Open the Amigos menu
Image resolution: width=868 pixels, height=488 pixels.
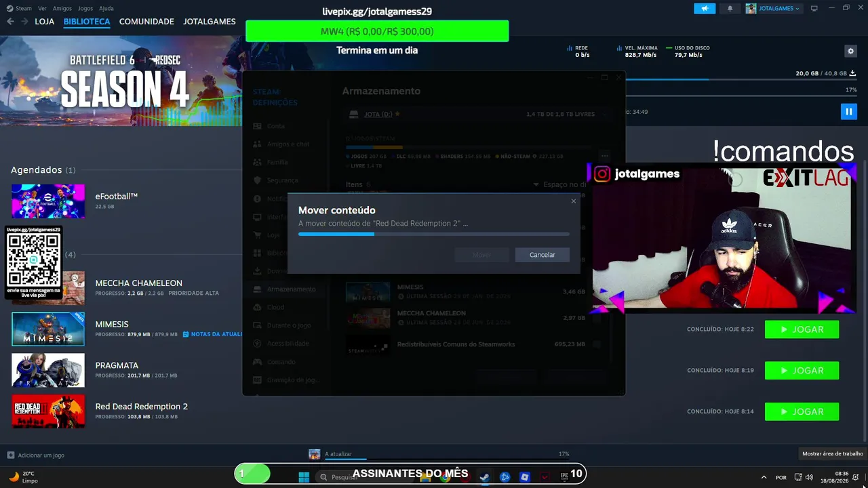pyautogui.click(x=62, y=8)
